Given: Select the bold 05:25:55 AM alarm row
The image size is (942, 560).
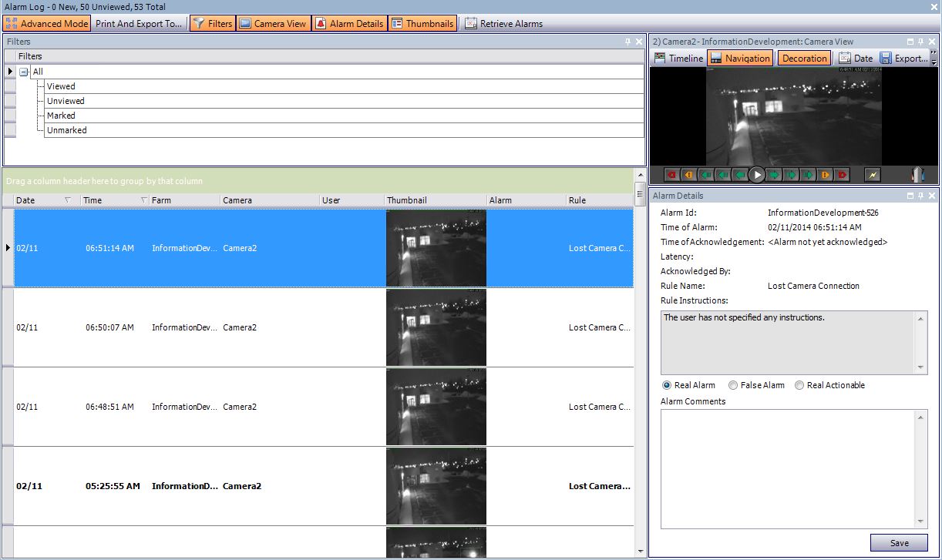Looking at the screenshot, I should click(324, 486).
